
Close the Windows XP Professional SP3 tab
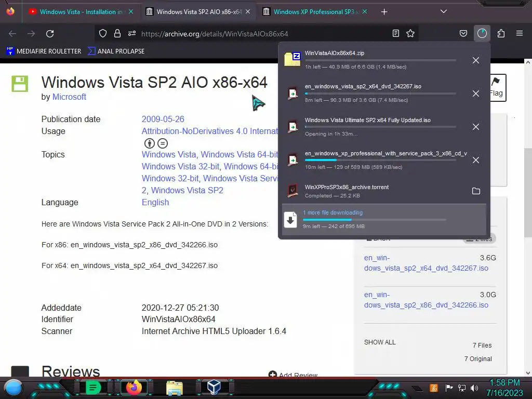tap(365, 12)
